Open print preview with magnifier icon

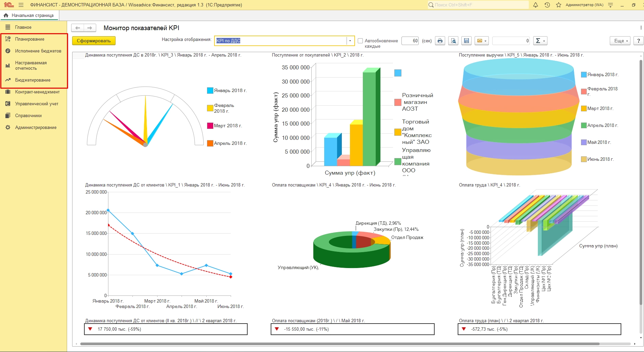453,41
